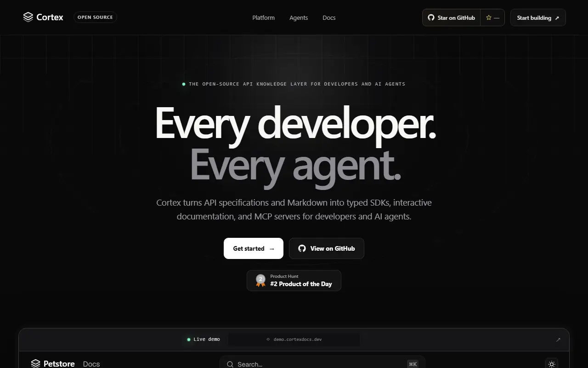Toggle the demo light/dark theme

tap(552, 364)
